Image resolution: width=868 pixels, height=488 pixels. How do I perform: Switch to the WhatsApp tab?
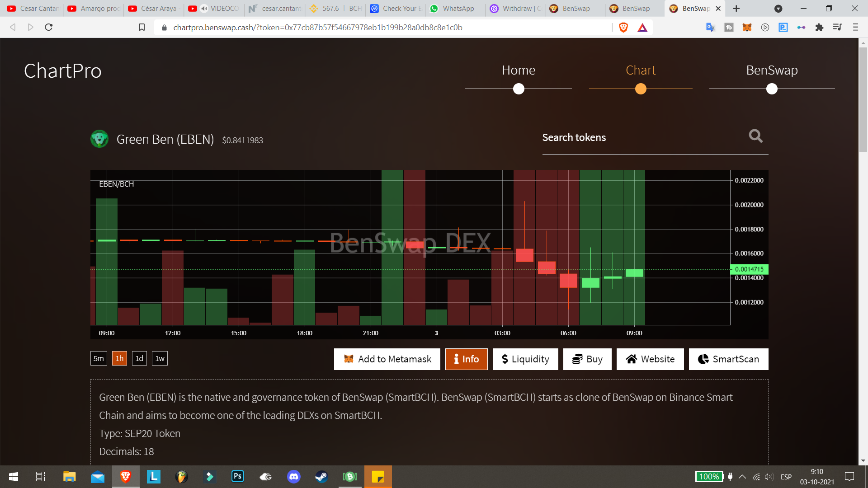[454, 9]
